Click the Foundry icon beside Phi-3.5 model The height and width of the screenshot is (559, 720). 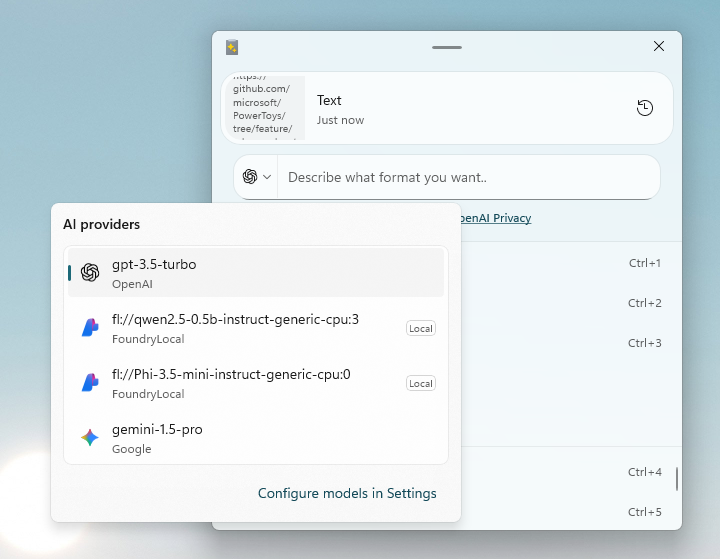click(90, 383)
